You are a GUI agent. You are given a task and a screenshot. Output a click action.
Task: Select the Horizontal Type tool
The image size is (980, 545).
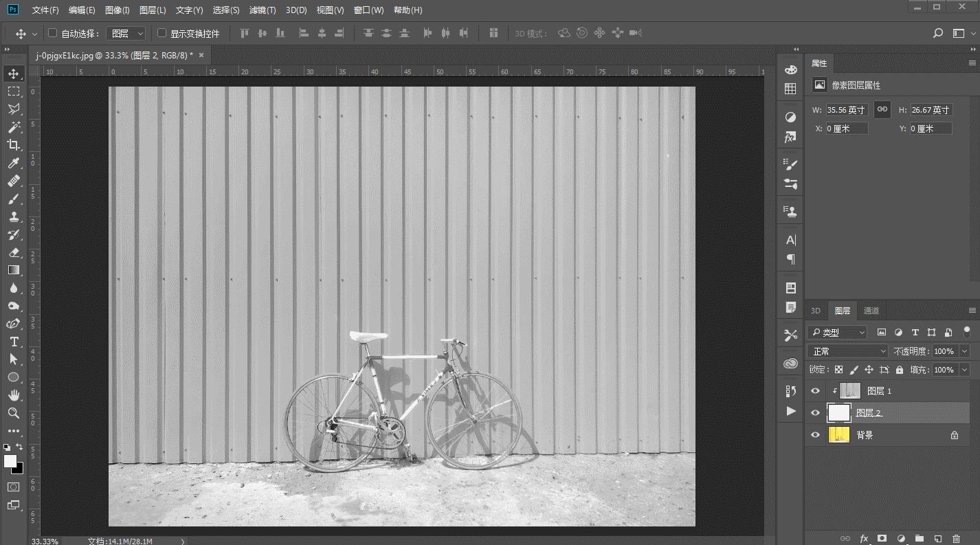pyautogui.click(x=13, y=342)
